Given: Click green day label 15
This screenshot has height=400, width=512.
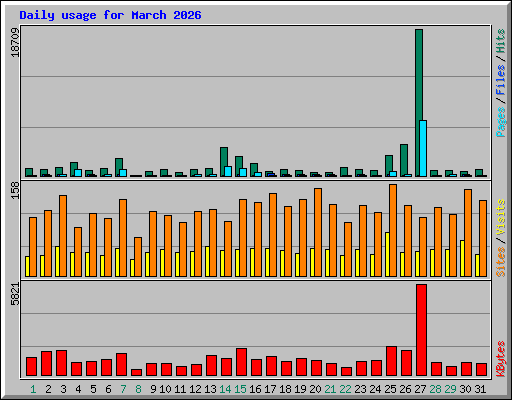Looking at the screenshot, I should point(240,389).
